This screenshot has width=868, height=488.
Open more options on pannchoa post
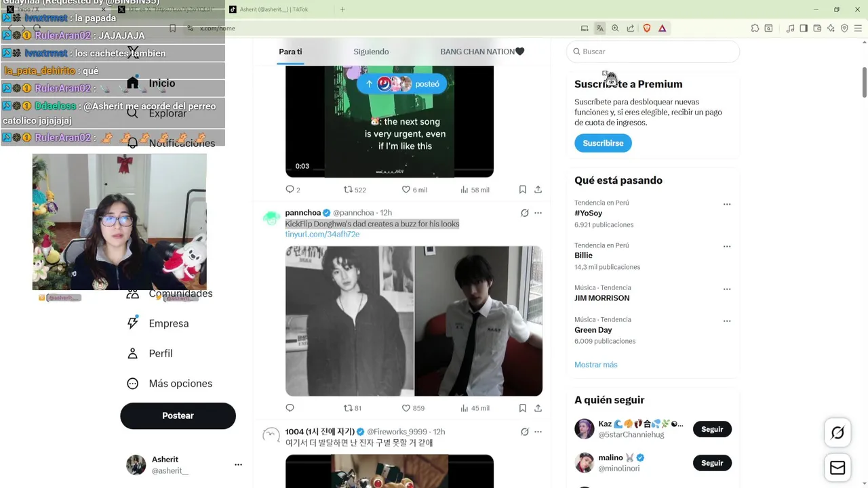coord(538,213)
